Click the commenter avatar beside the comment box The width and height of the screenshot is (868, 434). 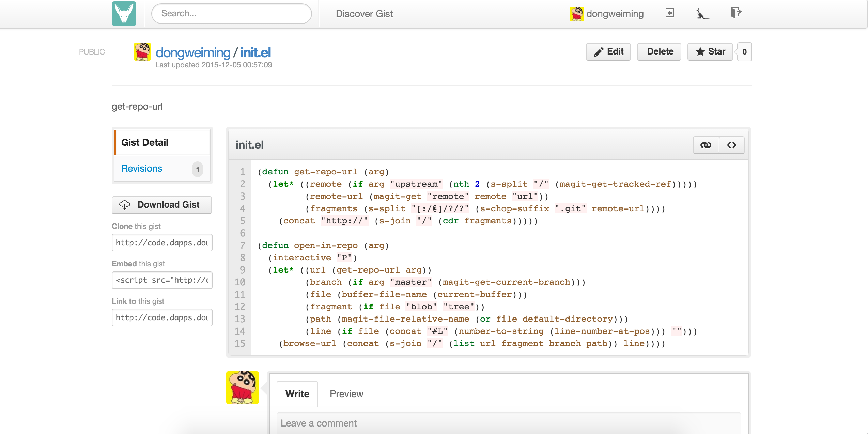point(243,388)
